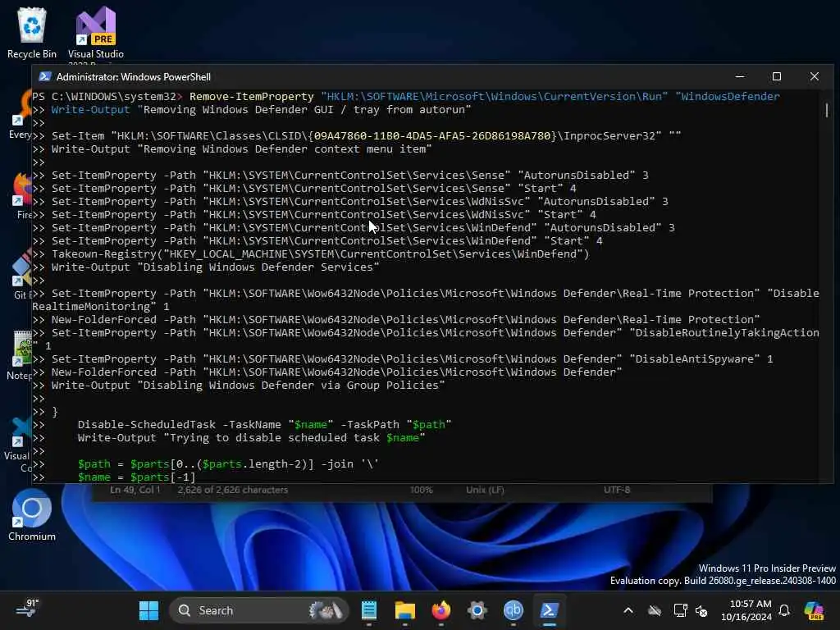Click the 'Disable-ScheduledTask' command line
The image size is (840, 630).
pos(265,424)
